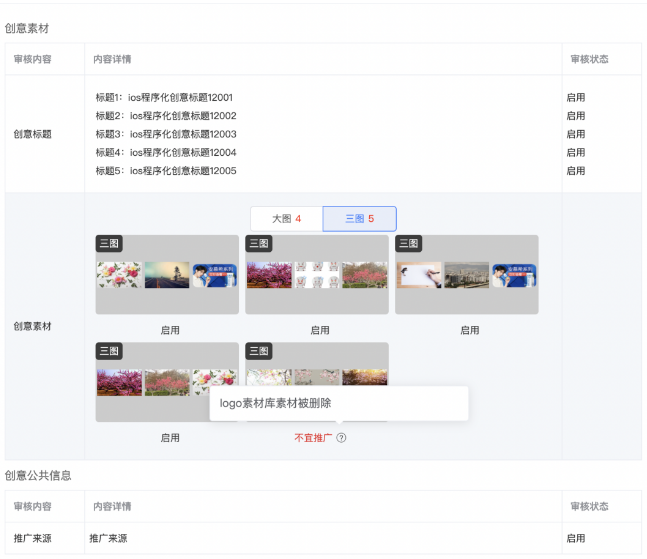Viewport: 647px width, 559px height.
Task: Open the sunset road image in first card
Action: click(166, 275)
